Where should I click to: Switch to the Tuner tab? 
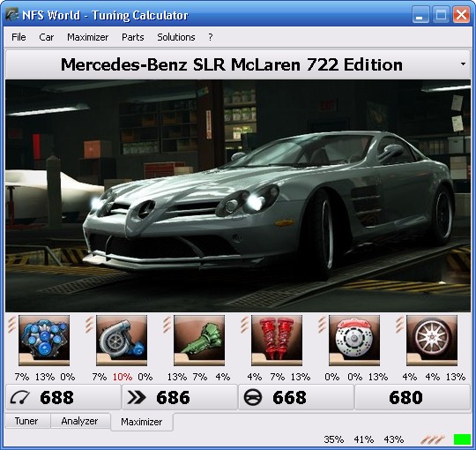(x=27, y=421)
